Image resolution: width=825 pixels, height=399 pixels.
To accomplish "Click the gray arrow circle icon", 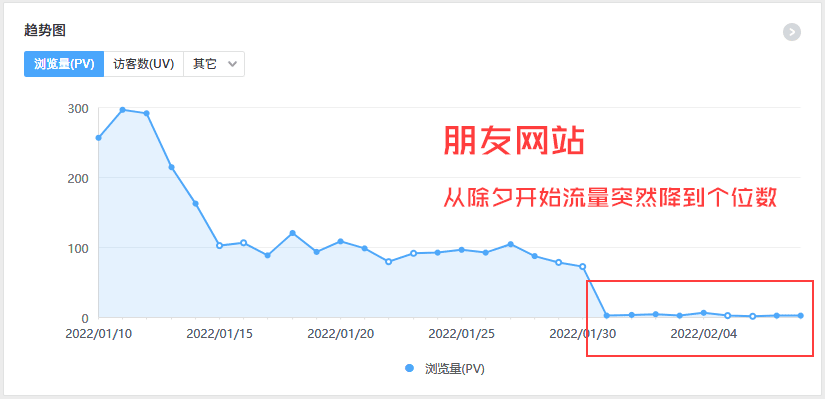I will (792, 32).
